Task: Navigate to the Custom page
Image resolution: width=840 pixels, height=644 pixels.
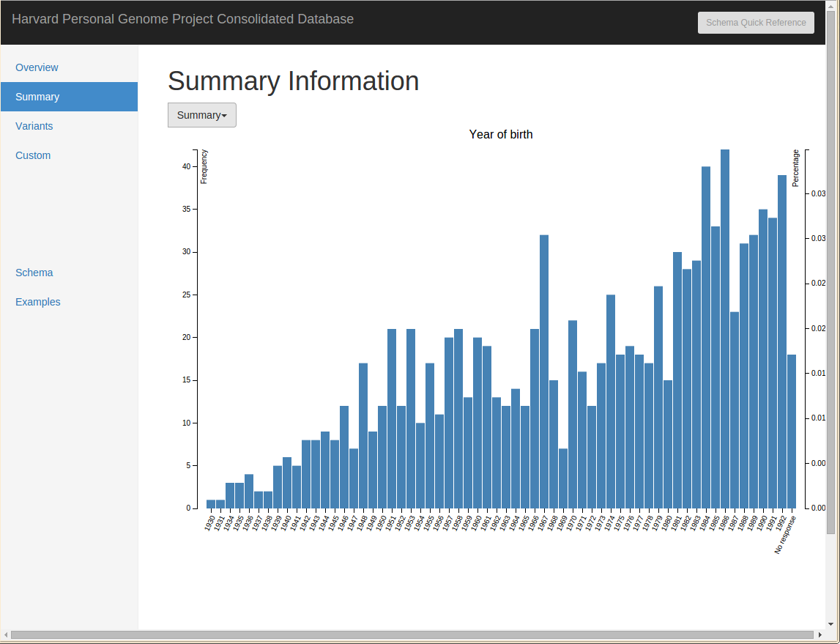Action: [x=33, y=155]
